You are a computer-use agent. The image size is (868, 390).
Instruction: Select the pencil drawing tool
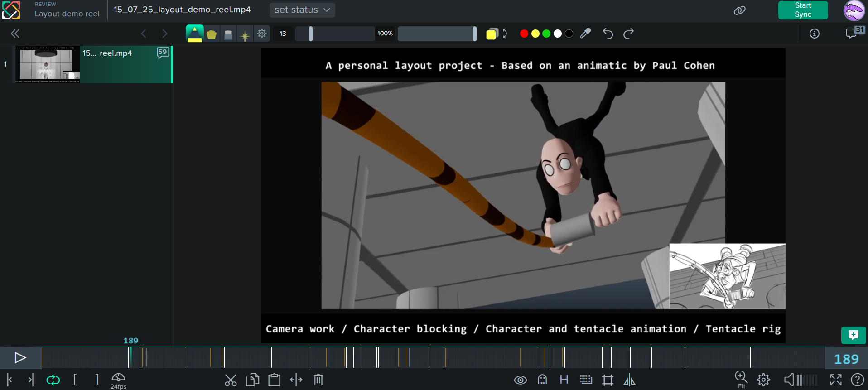tap(194, 34)
